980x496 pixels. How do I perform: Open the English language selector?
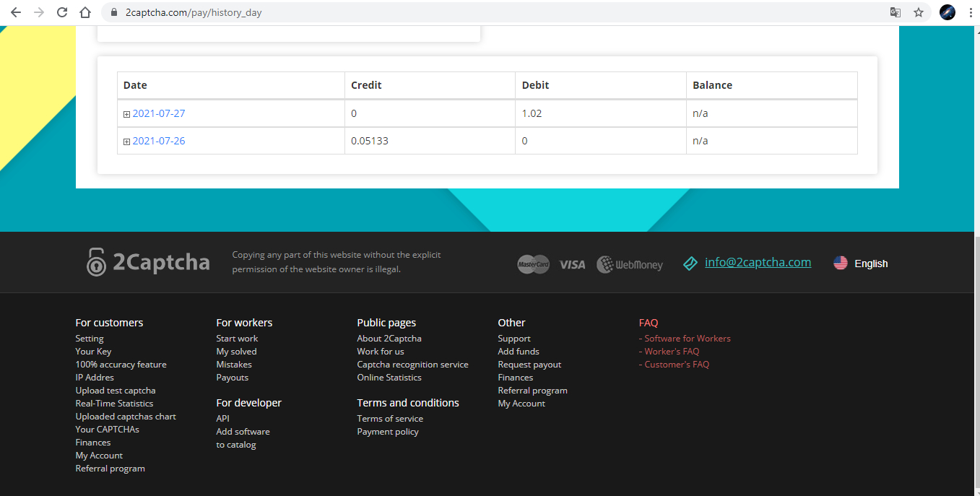pyautogui.click(x=861, y=264)
